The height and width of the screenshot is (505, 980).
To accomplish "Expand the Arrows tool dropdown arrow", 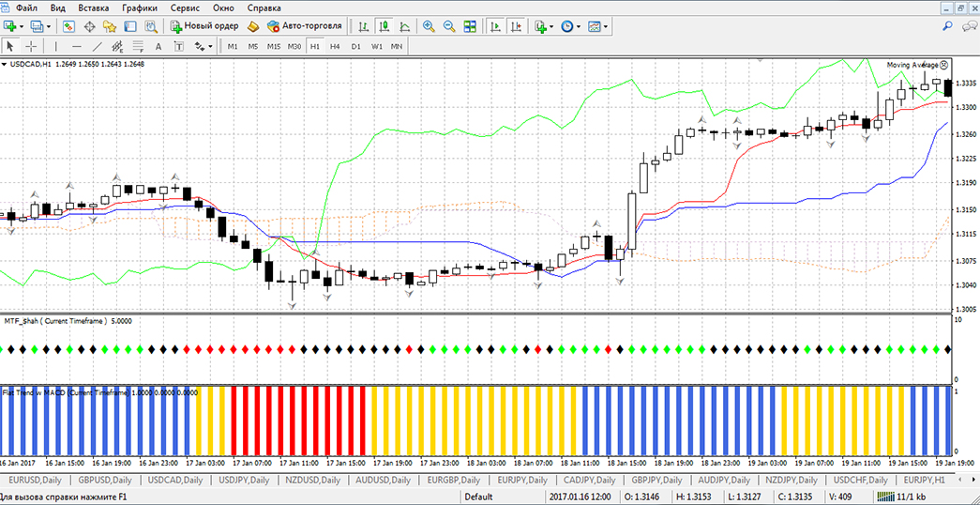I will tap(211, 46).
